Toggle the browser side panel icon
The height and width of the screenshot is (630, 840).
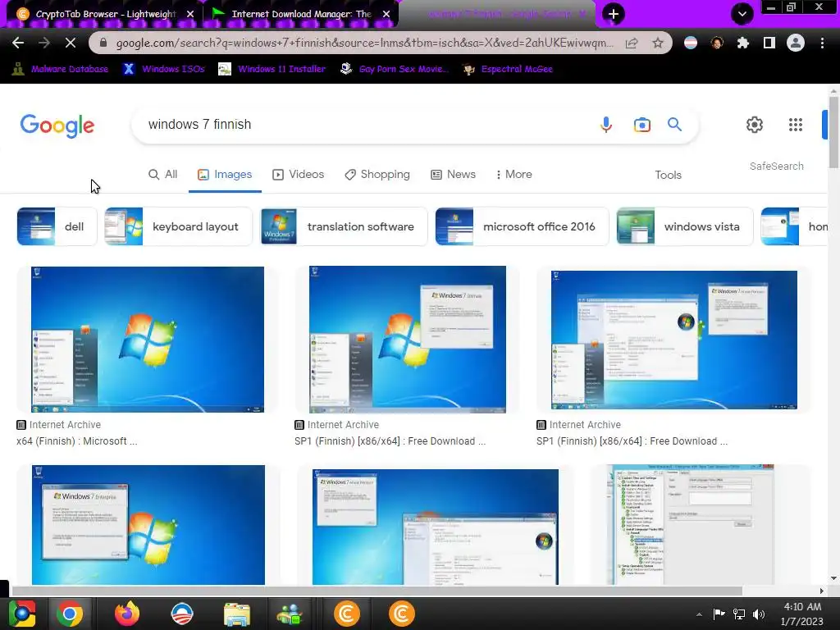tap(769, 43)
